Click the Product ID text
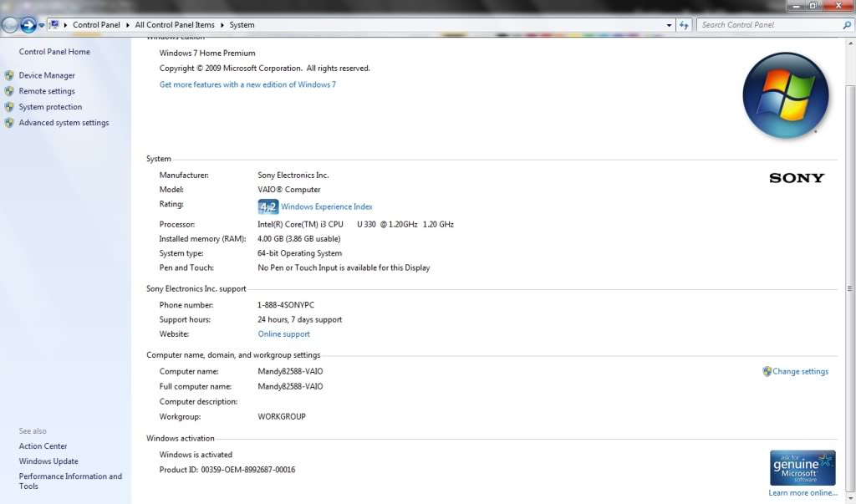Viewport: 856px width, 504px height. point(227,470)
